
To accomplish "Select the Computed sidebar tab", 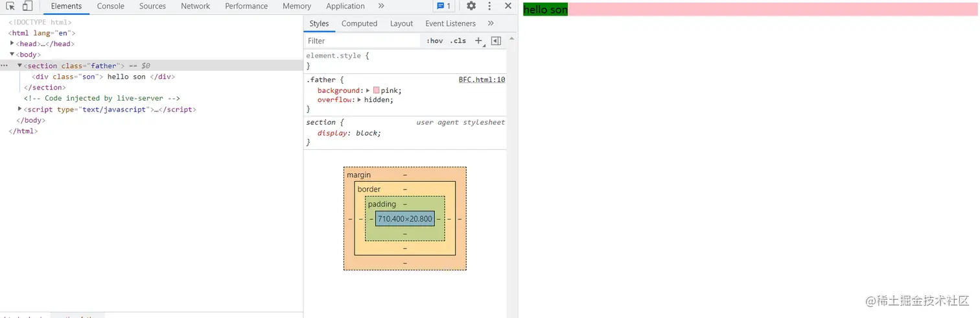I will click(x=359, y=23).
